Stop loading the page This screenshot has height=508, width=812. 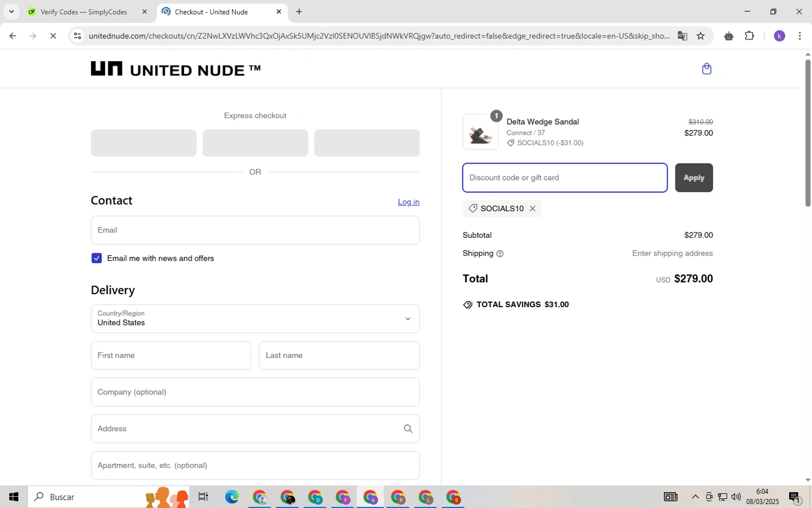53,36
